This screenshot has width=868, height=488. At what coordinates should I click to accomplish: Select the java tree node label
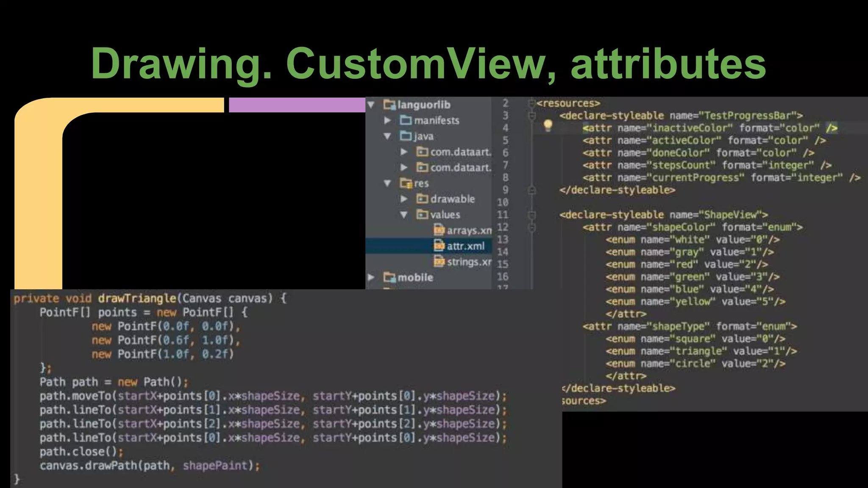pyautogui.click(x=424, y=136)
